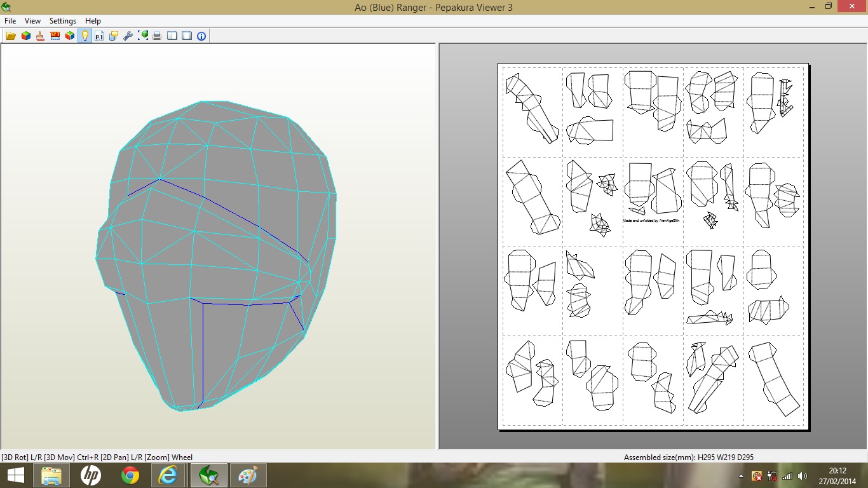
Task: Click the HP icon on the taskbar
Action: click(91, 475)
